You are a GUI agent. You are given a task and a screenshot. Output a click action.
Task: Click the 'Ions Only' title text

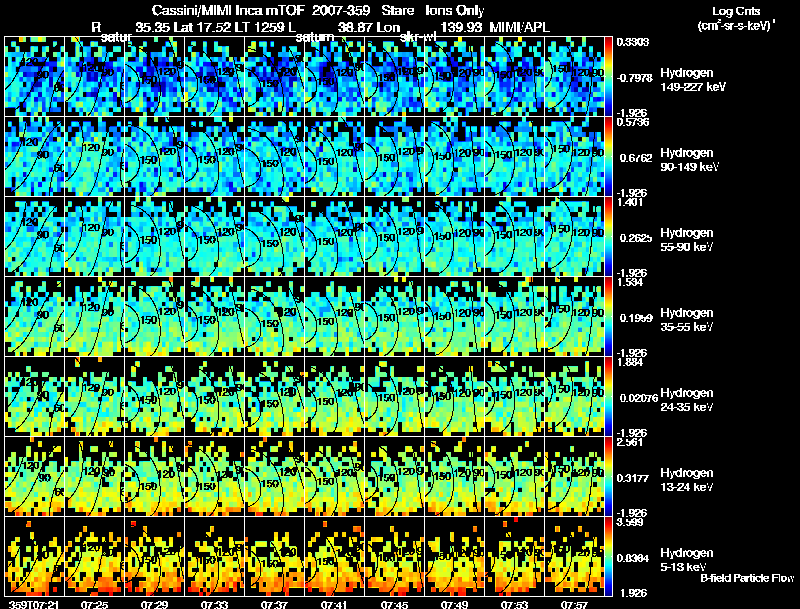coord(455,11)
